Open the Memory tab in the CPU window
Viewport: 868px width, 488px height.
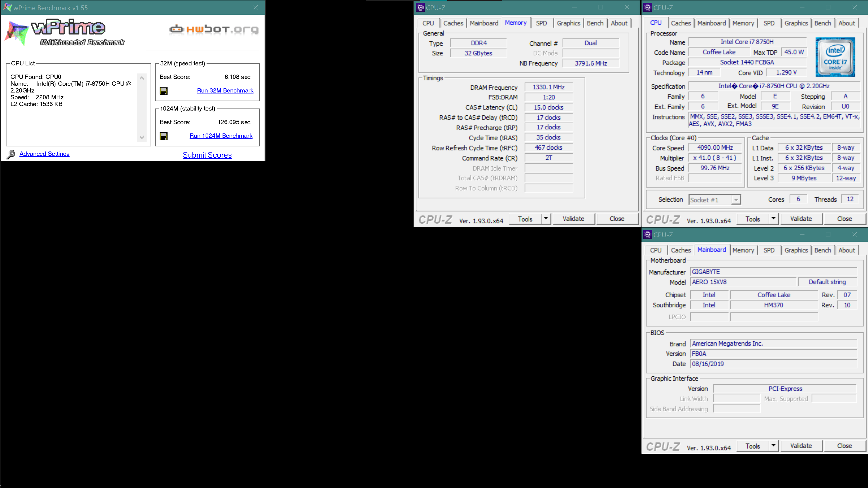(743, 23)
